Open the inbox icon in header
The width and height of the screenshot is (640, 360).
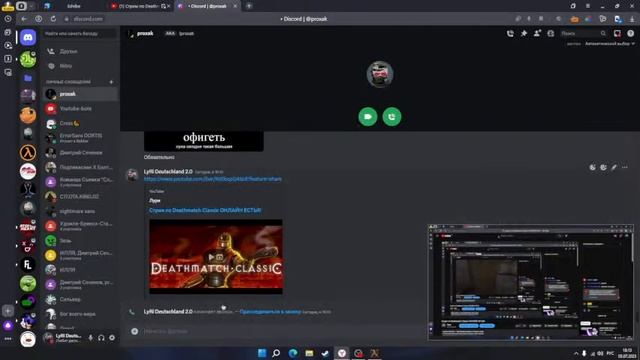coord(617,33)
